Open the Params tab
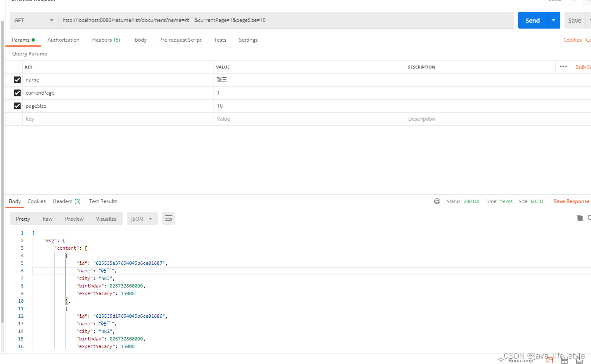Screen dimensions: 591x364 [x=23, y=40]
